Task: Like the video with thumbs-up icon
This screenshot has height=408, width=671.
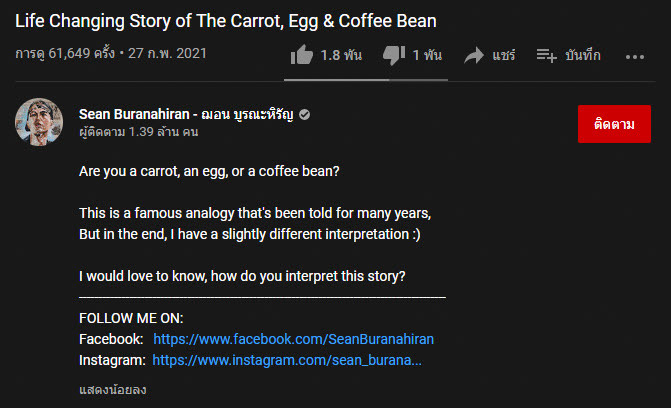Action: pyautogui.click(x=302, y=56)
